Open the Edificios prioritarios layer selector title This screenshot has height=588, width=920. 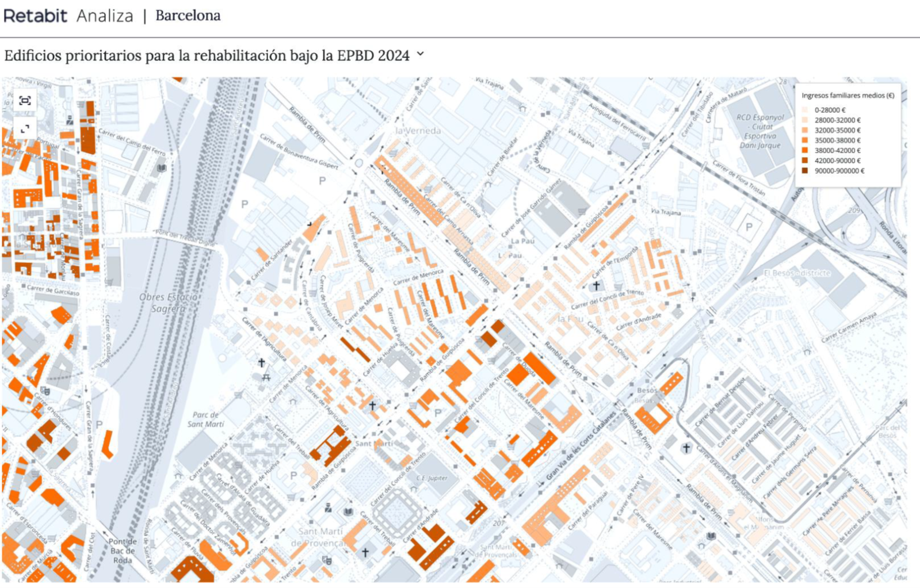(x=207, y=56)
